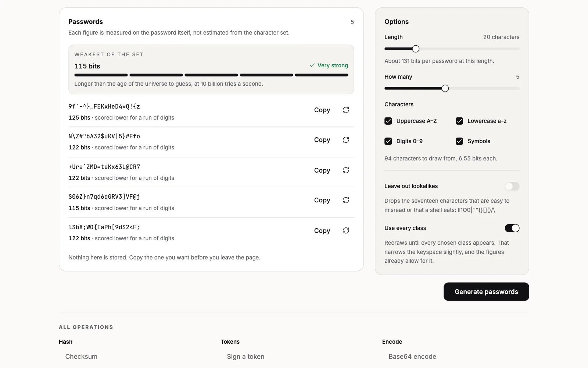Click the 20 characters length value
This screenshot has height=368, width=588.
coord(501,37)
